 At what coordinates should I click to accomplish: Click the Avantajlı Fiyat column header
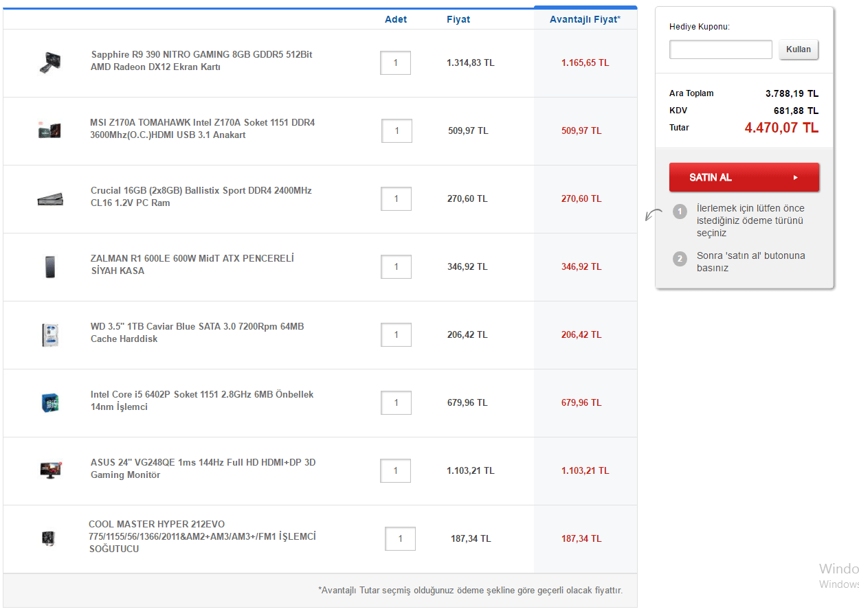pyautogui.click(x=585, y=19)
